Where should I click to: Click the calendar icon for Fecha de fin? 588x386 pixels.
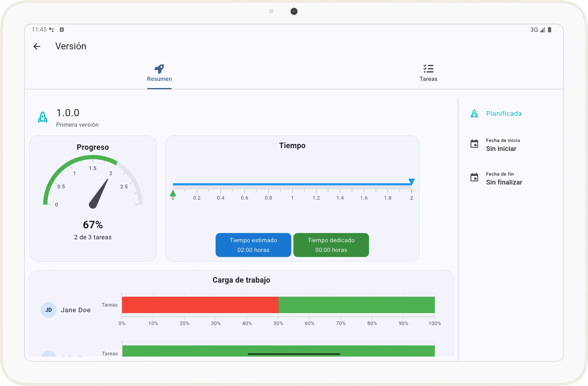(x=474, y=177)
